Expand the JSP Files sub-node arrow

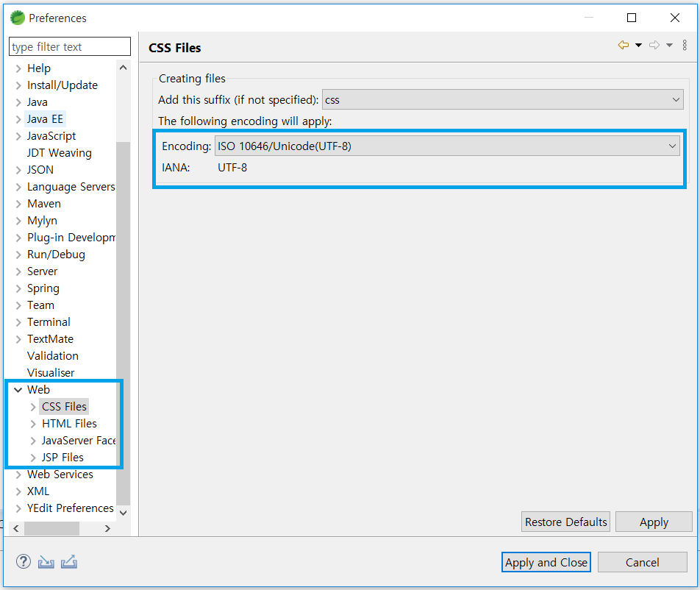[x=33, y=458]
